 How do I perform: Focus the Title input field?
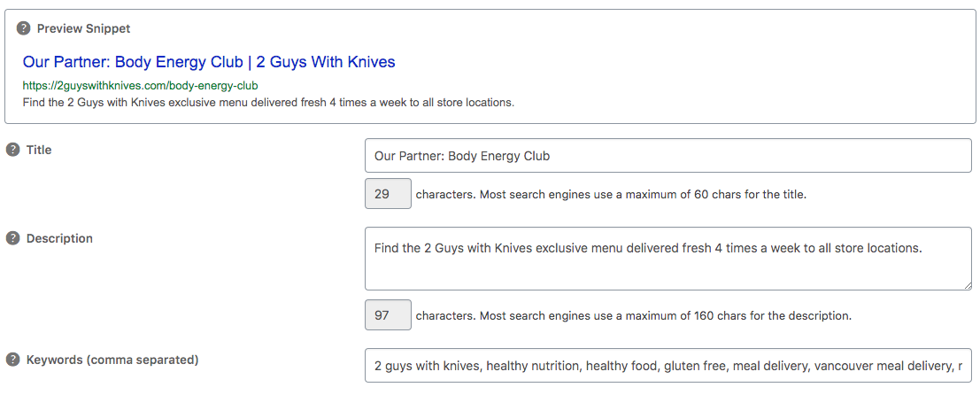(667, 156)
